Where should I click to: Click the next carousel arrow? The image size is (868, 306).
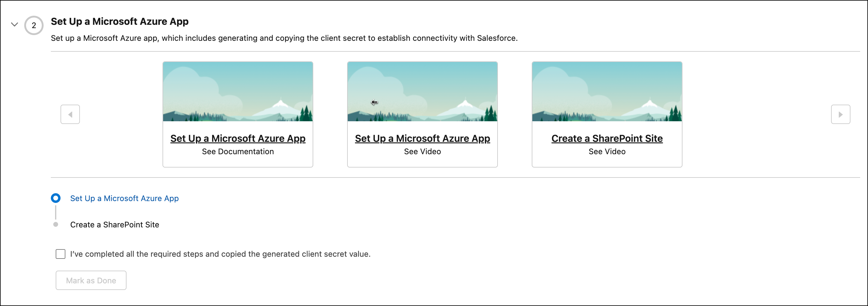click(x=841, y=115)
